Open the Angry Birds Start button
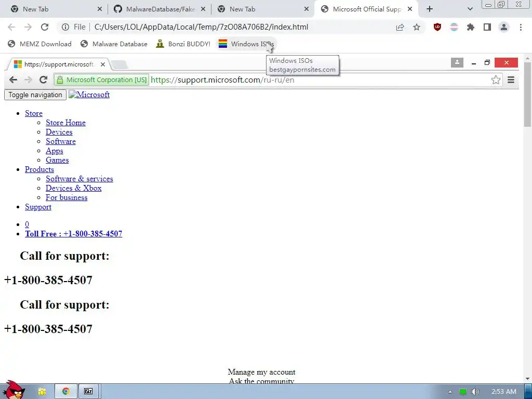 pyautogui.click(x=14, y=390)
